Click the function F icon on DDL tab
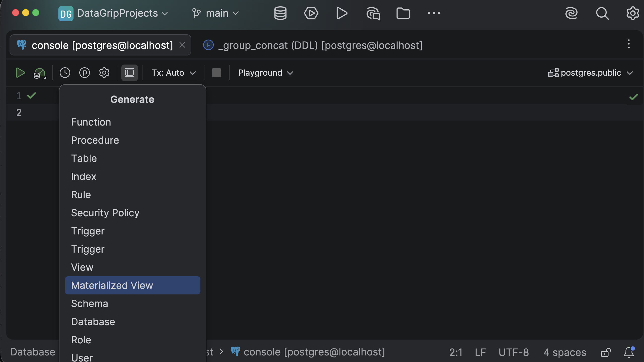 (208, 45)
